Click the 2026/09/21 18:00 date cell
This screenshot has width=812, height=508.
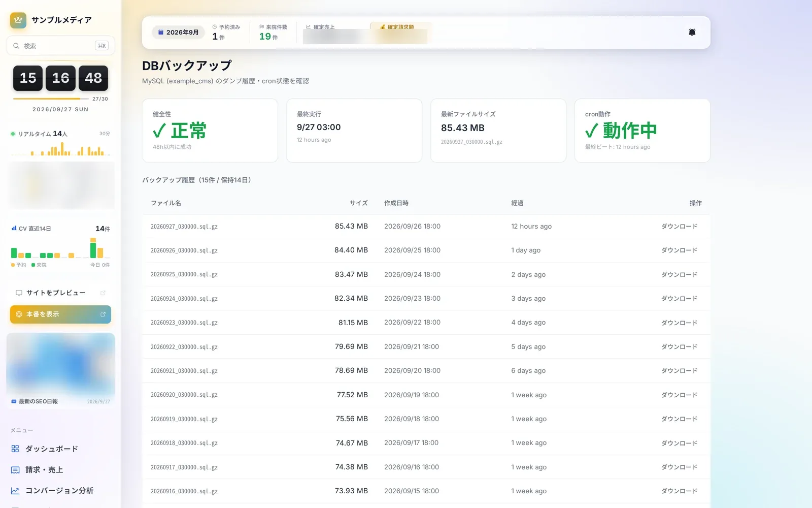point(412,346)
